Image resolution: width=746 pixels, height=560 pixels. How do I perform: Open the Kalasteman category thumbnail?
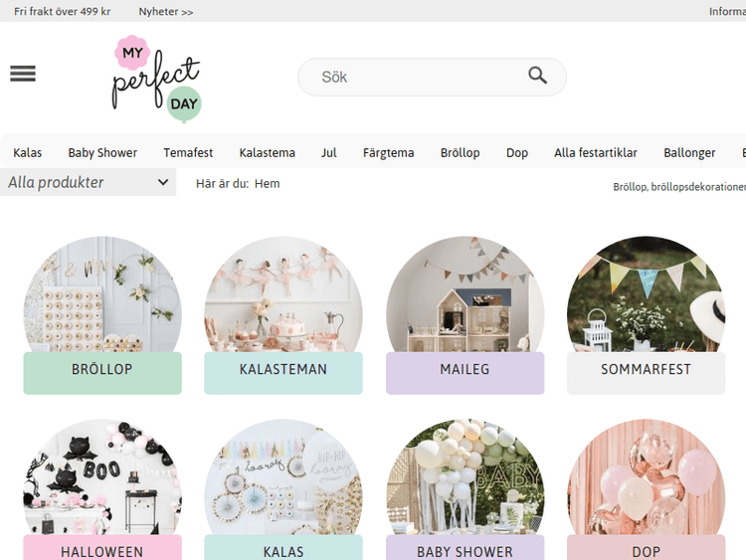tap(283, 294)
